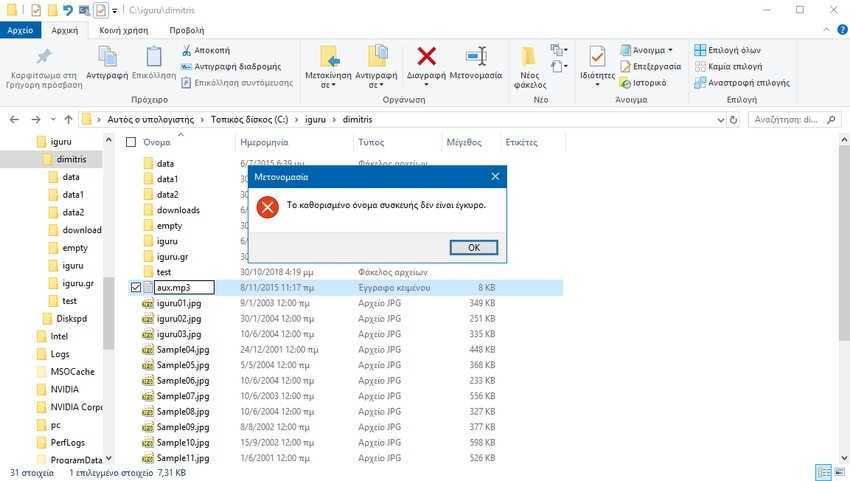Switch to large icons view in status bar

840,472
